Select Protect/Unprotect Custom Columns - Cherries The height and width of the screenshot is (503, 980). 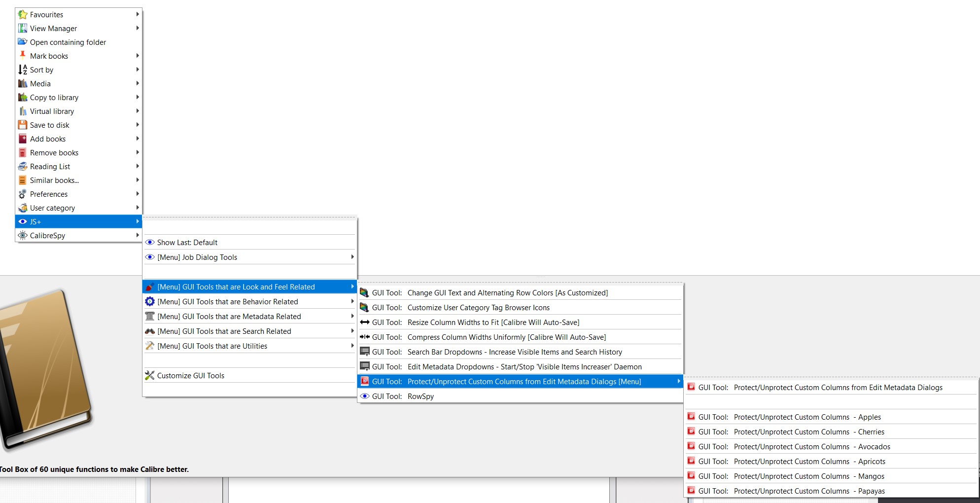coord(831,432)
